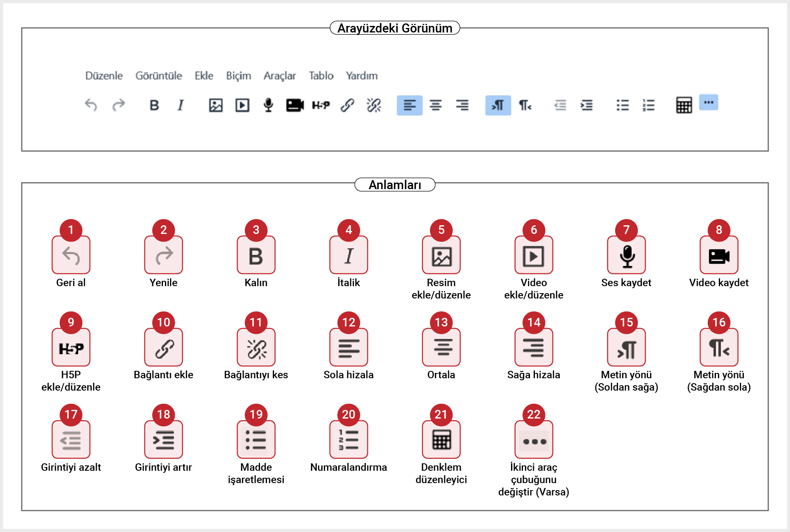
Task: Click the Metin yönü (Soldan sağa) legend icon
Action: (x=626, y=347)
